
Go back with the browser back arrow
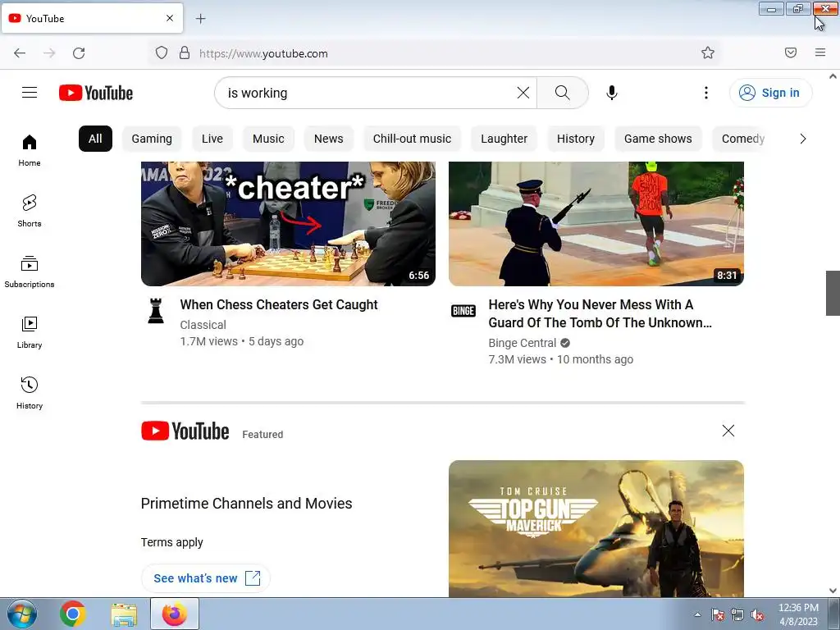tap(20, 53)
